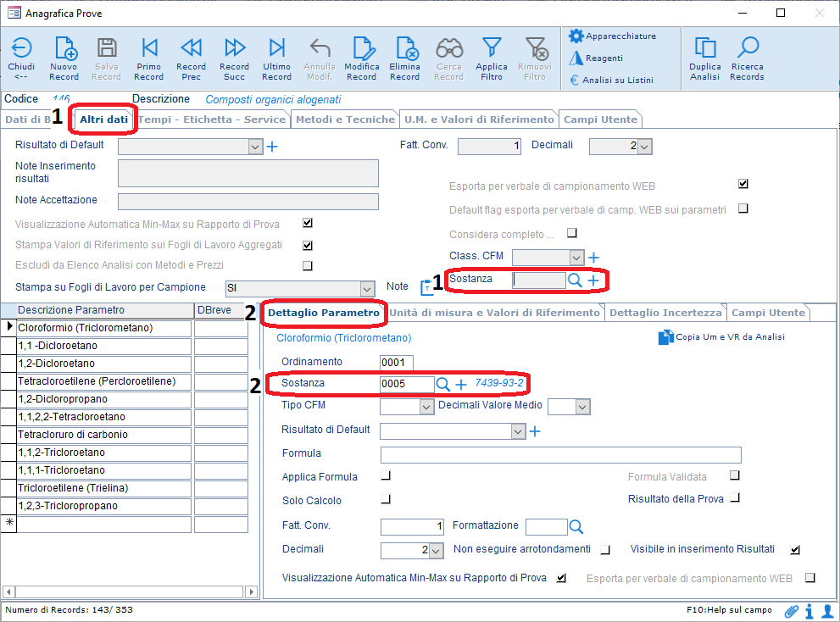Open Stampa su Fogli di Lavoro dropdown
The image size is (840, 622).
[x=368, y=289]
